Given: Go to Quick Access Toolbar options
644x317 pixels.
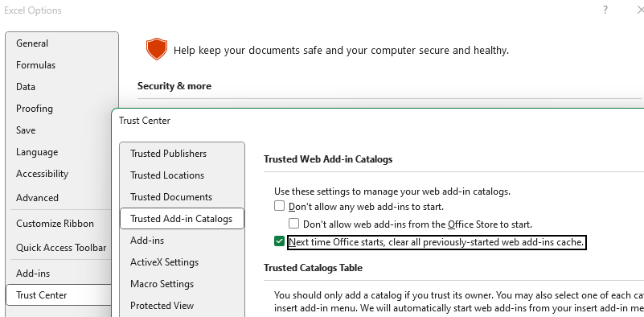Looking at the screenshot, I should pos(61,248).
